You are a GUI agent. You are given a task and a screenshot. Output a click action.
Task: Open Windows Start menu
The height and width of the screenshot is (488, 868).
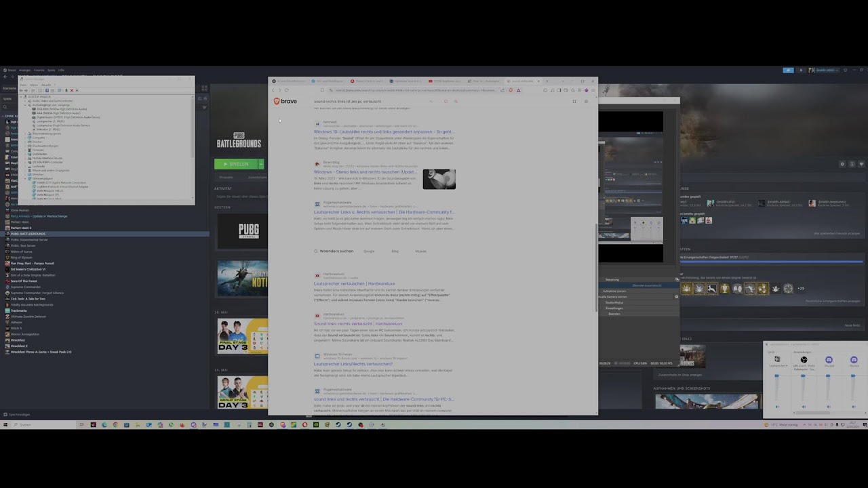tap(5, 425)
